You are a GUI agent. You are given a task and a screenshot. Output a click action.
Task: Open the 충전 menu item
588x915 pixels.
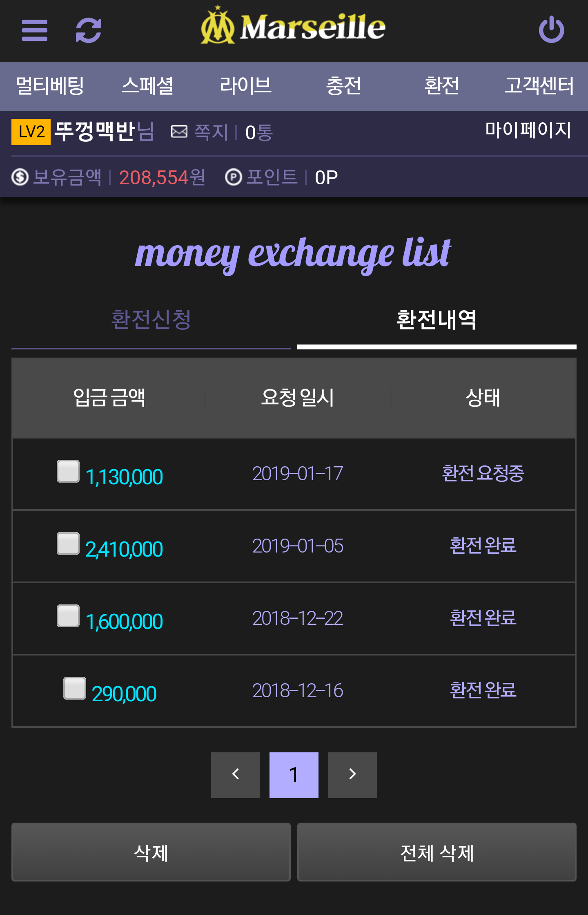point(343,86)
